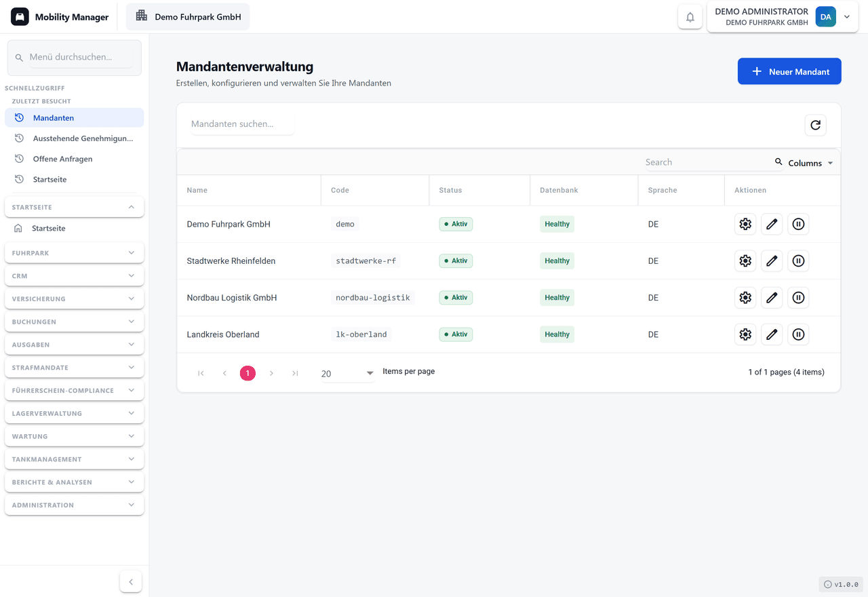Select page 1 in pagination
The width and height of the screenshot is (868, 597).
[248, 373]
